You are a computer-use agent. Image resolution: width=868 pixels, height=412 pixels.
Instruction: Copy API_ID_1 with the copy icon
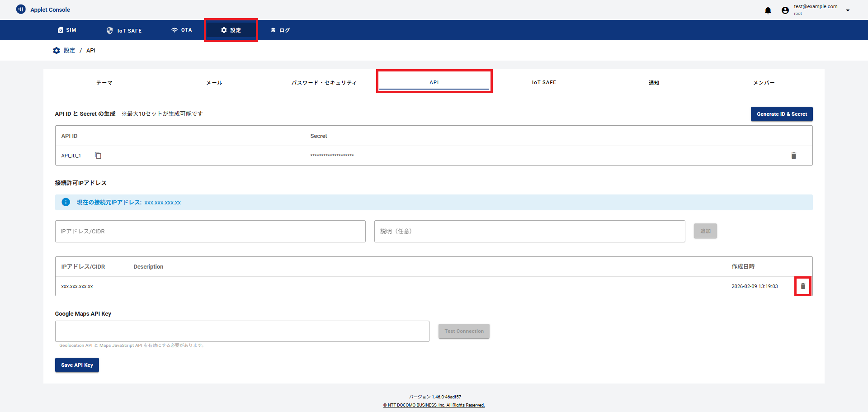(98, 156)
